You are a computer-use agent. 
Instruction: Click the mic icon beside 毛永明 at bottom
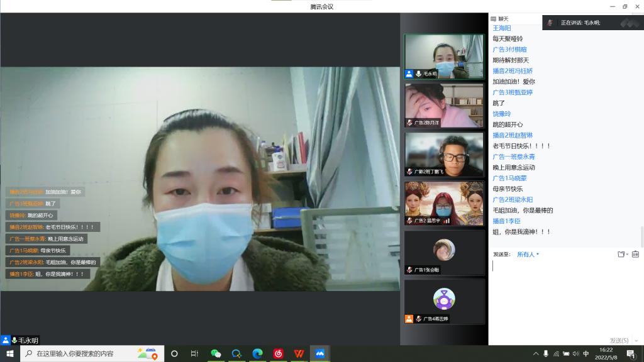pos(14,340)
